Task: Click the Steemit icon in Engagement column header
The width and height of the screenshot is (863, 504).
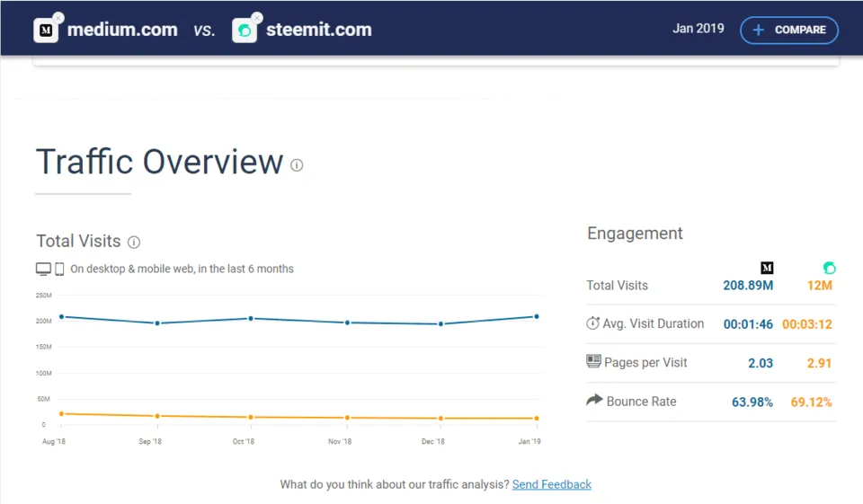Action: [x=830, y=268]
